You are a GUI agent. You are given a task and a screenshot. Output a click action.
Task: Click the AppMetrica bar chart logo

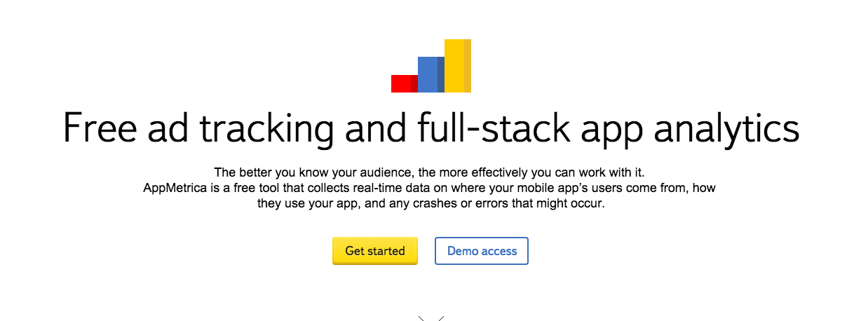(x=431, y=66)
